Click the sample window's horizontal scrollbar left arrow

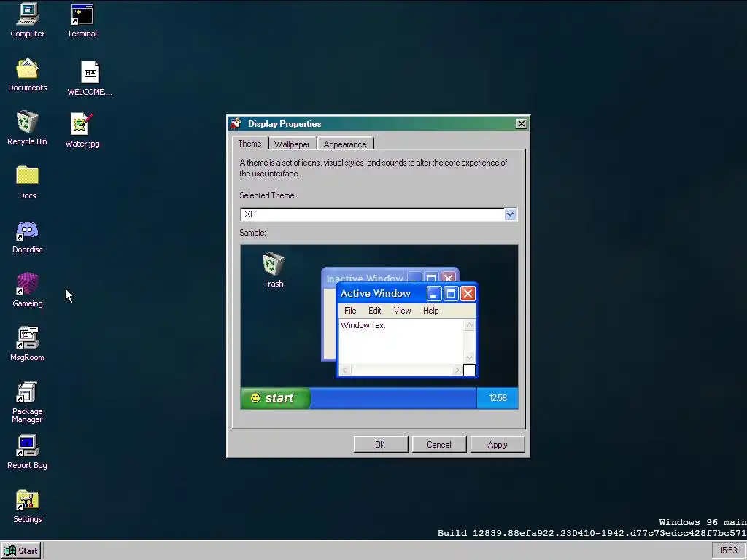[x=345, y=370]
